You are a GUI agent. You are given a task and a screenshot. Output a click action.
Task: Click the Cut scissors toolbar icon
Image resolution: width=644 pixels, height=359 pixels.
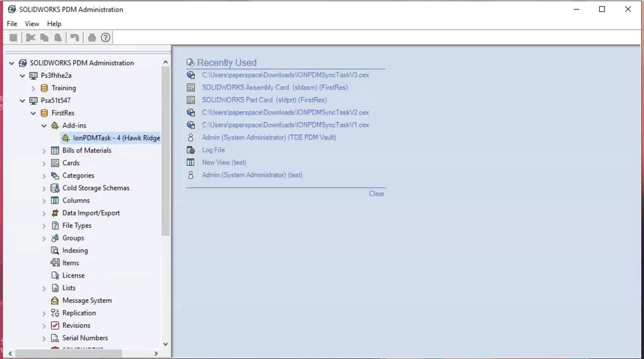(x=31, y=37)
